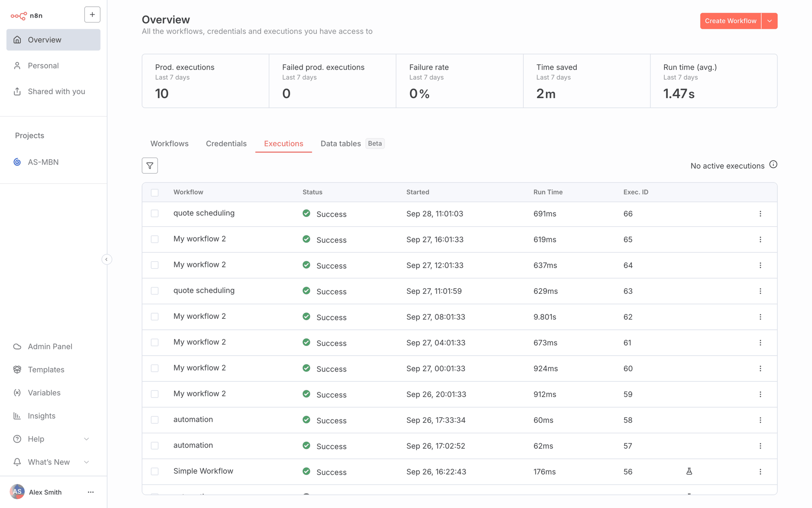Click the Failure rate stat card
This screenshot has height=508, width=812.
(x=460, y=81)
